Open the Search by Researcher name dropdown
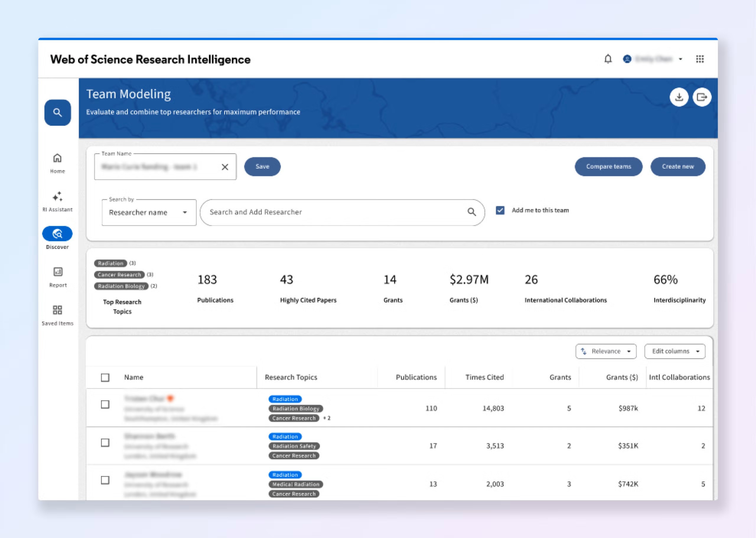The width and height of the screenshot is (756, 538). (149, 212)
